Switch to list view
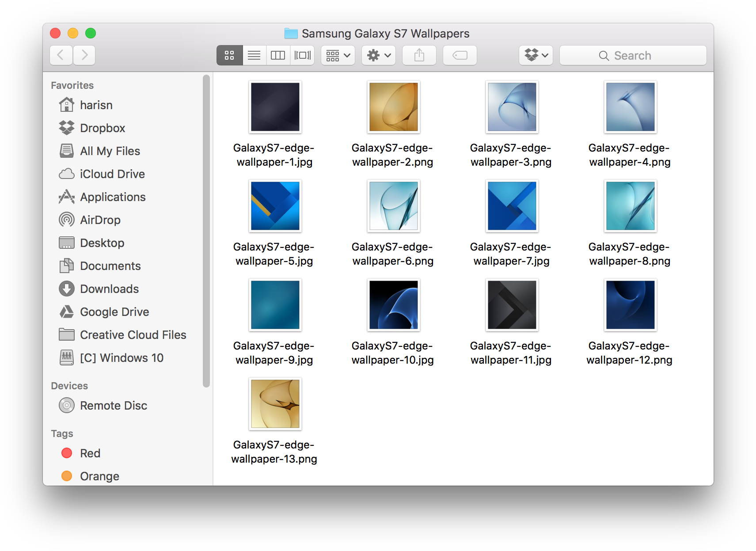The height and width of the screenshot is (551, 756). point(254,55)
